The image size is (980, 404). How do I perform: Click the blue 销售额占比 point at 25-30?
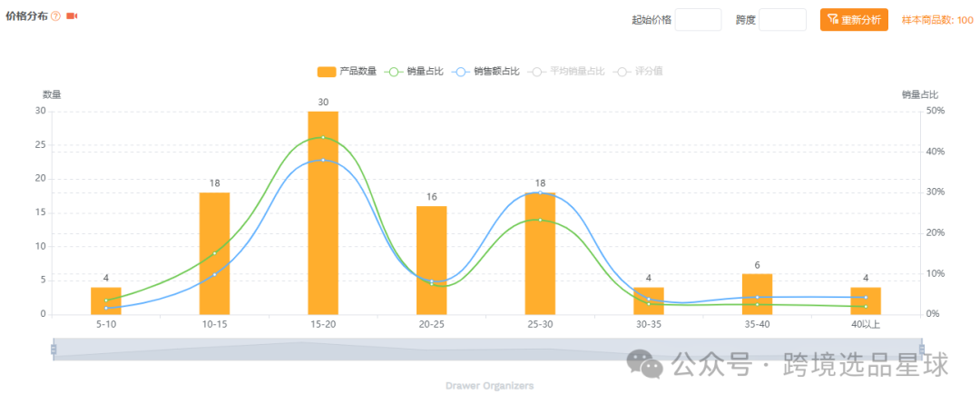[x=540, y=192]
